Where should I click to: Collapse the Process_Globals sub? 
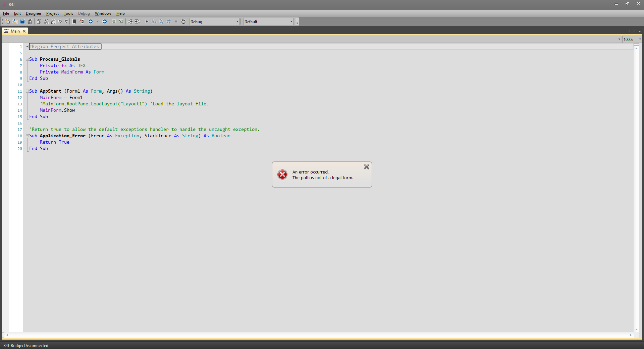tap(27, 59)
